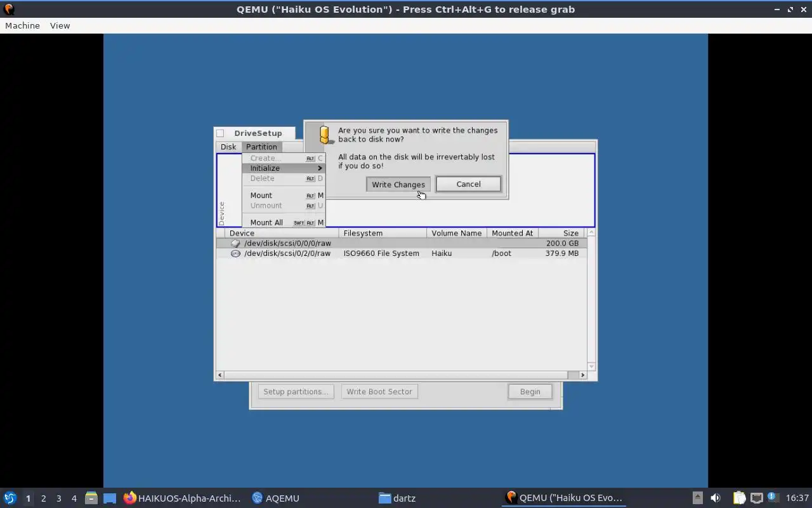The image size is (812, 508).
Task: Choose Mount All from the Partition menu
Action: [284, 223]
